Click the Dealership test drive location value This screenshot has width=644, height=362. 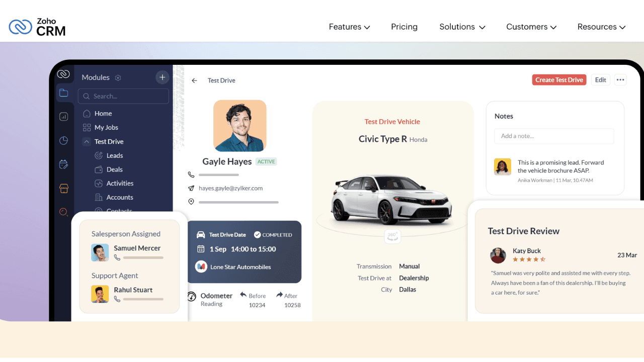click(414, 278)
